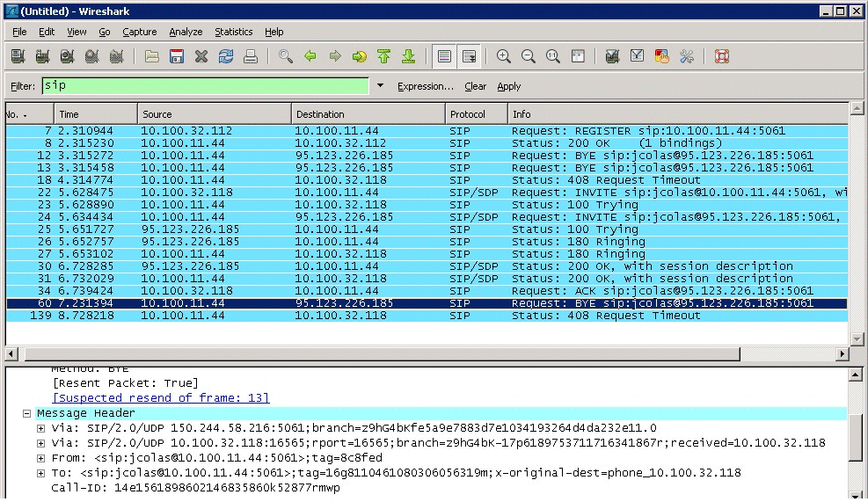
Task: Toggle packet colorize button
Action: click(444, 56)
